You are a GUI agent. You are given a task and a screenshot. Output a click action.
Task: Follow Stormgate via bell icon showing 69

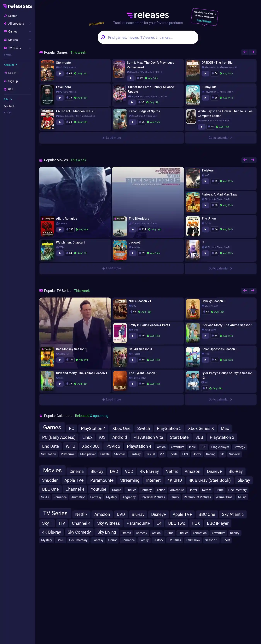pos(69,74)
